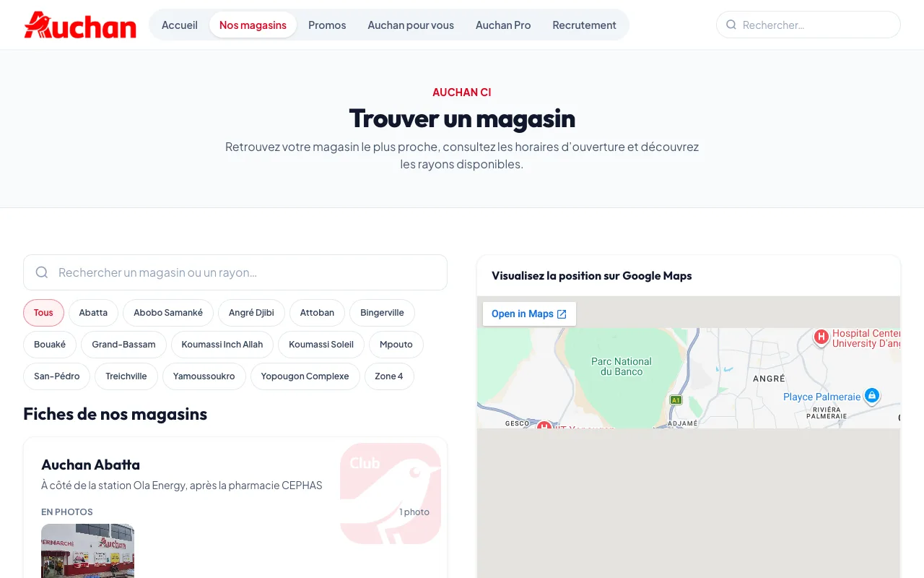Filter stores by Bingerville
This screenshot has width=924, height=578.
coord(382,313)
